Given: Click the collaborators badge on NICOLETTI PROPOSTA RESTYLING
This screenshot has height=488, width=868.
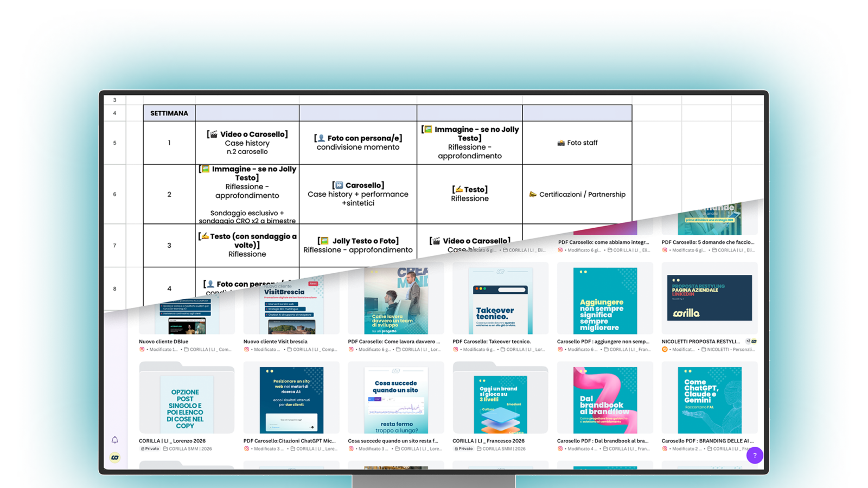Looking at the screenshot, I should pyautogui.click(x=751, y=342).
